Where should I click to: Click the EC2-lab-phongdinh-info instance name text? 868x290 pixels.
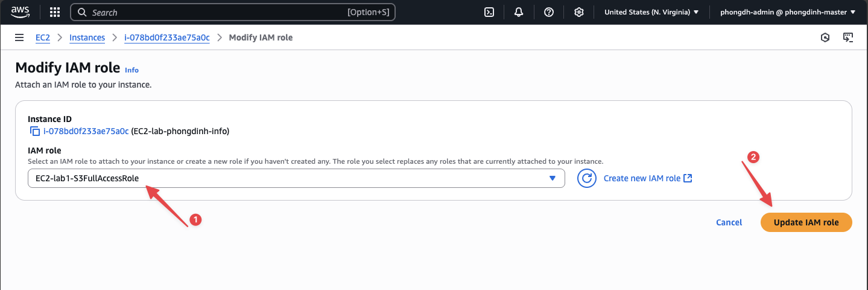click(x=180, y=131)
